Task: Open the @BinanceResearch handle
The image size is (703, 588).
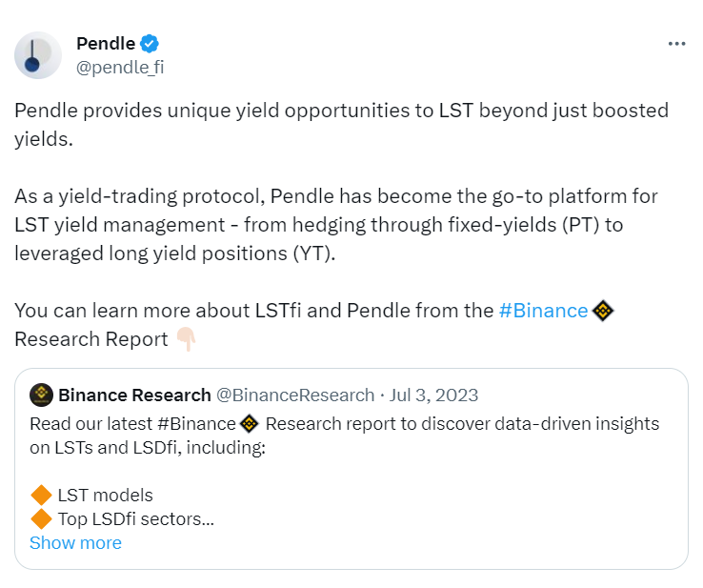Action: [x=295, y=395]
